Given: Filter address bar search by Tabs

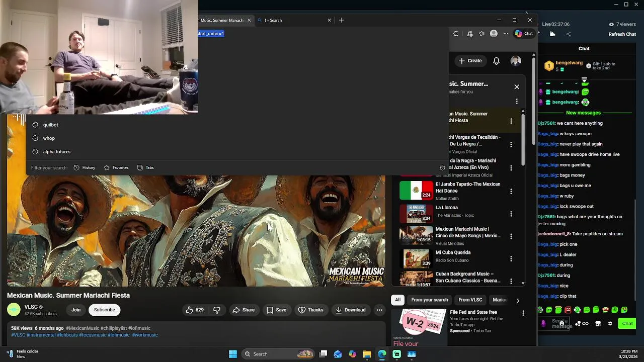Looking at the screenshot, I should click(145, 167).
